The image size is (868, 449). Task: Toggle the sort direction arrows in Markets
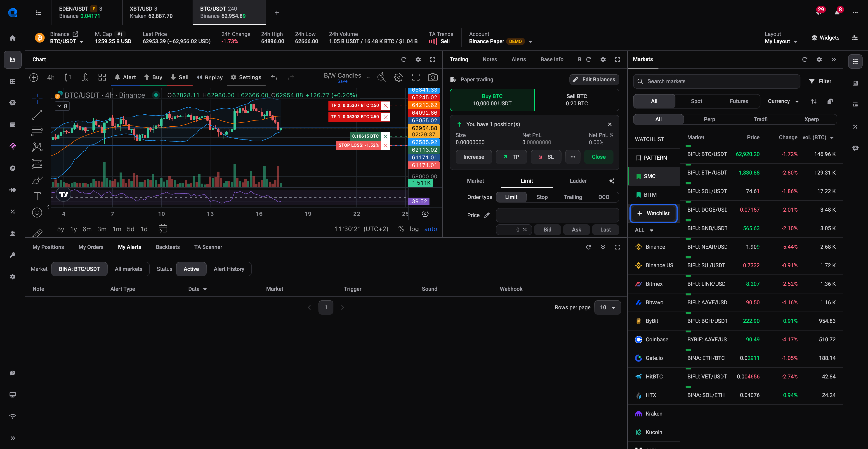coord(814,101)
